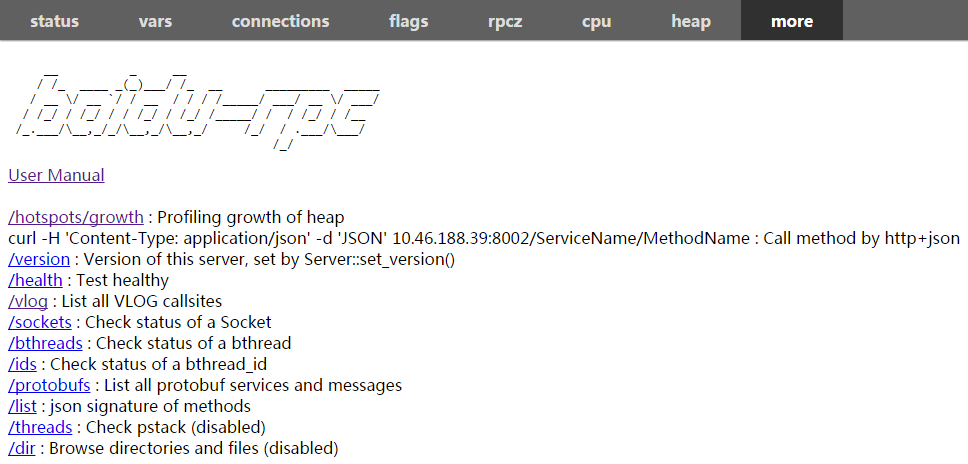Open the /vlog callsites link
This screenshot has width=968, height=464.
(x=28, y=301)
